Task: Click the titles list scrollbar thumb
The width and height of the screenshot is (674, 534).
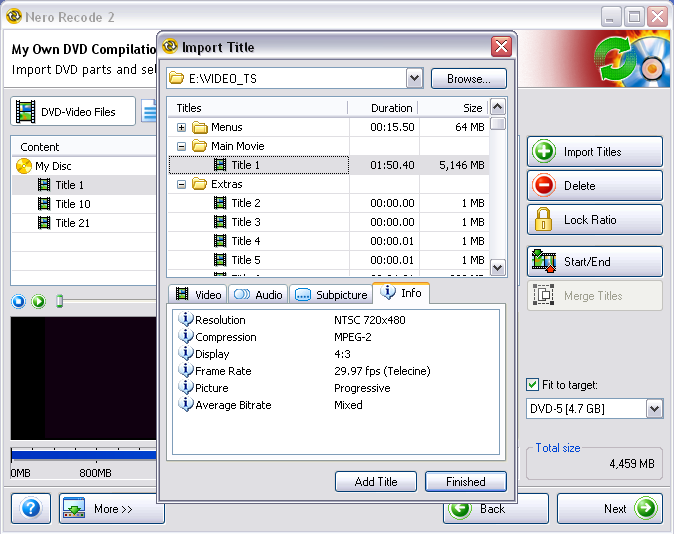Action: pyautogui.click(x=498, y=123)
